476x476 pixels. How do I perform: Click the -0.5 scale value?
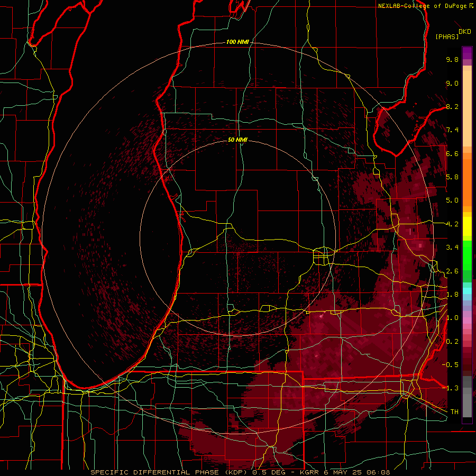[x=451, y=365]
